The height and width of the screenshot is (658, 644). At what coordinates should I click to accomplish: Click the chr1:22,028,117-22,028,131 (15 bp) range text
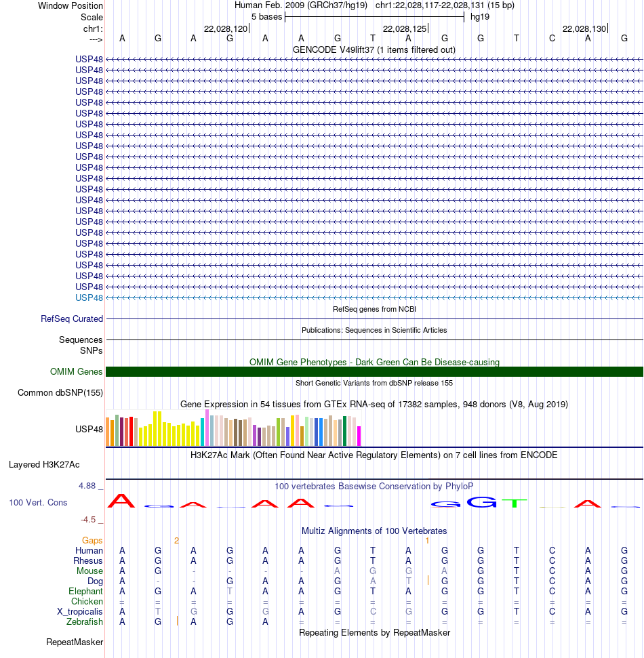coord(445,5)
